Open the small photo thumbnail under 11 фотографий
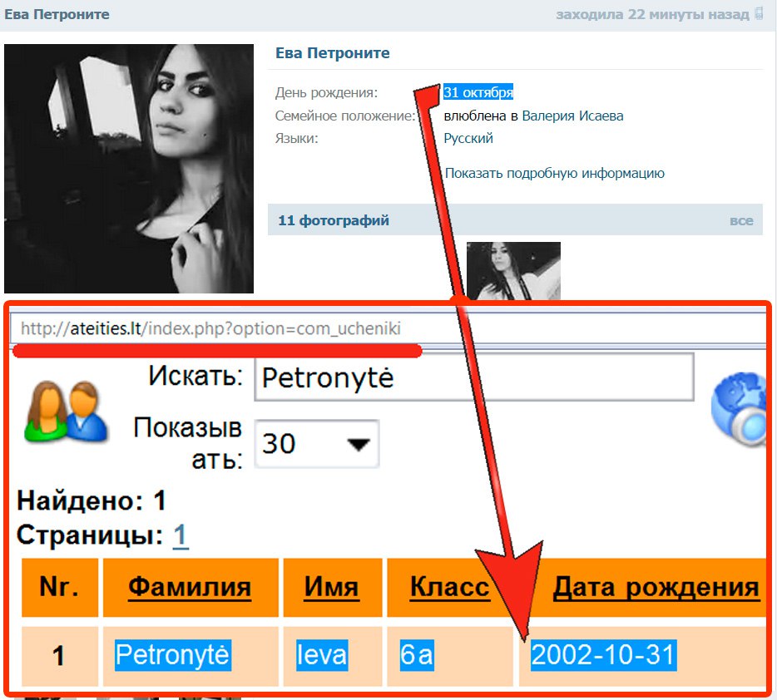The image size is (777, 700). click(513, 269)
